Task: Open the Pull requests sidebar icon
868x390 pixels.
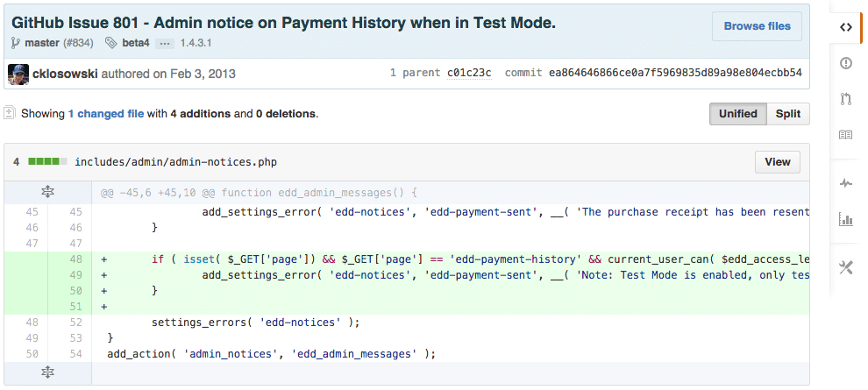Action: click(845, 99)
